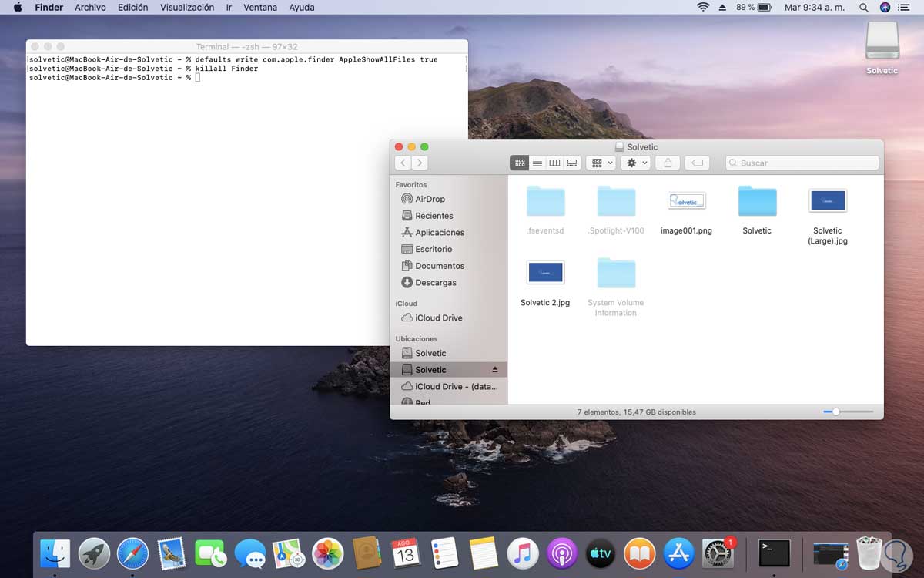Click the Share button in Finder toolbar
The width and height of the screenshot is (924, 578).
[668, 163]
